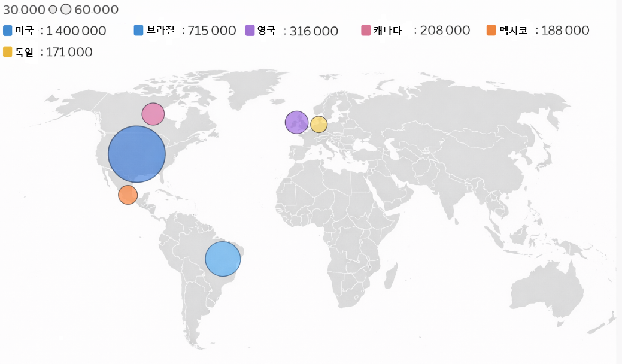Click the 캐나다 legend label
This screenshot has width=622, height=364.
tap(387, 31)
